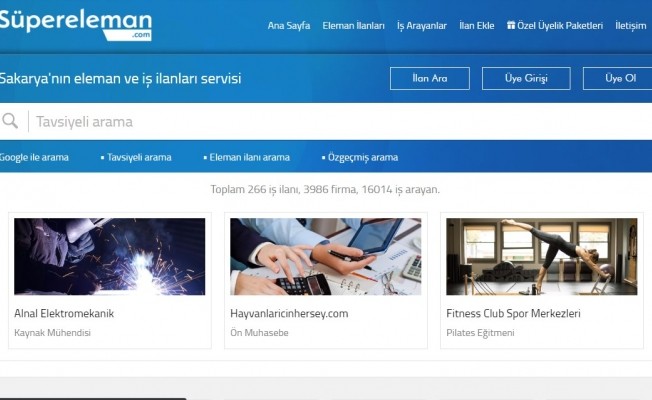Image resolution: width=652 pixels, height=400 pixels.
Task: Open İletişim page link
Action: pos(631,26)
